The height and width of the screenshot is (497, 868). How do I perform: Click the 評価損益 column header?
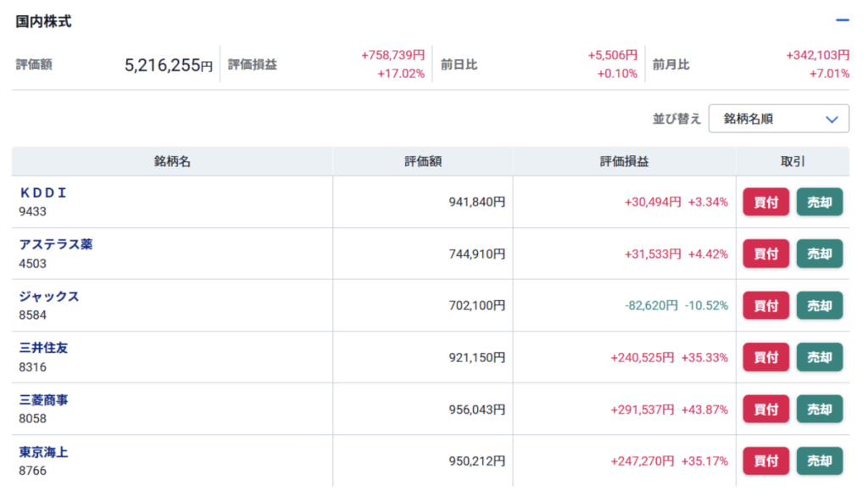624,162
